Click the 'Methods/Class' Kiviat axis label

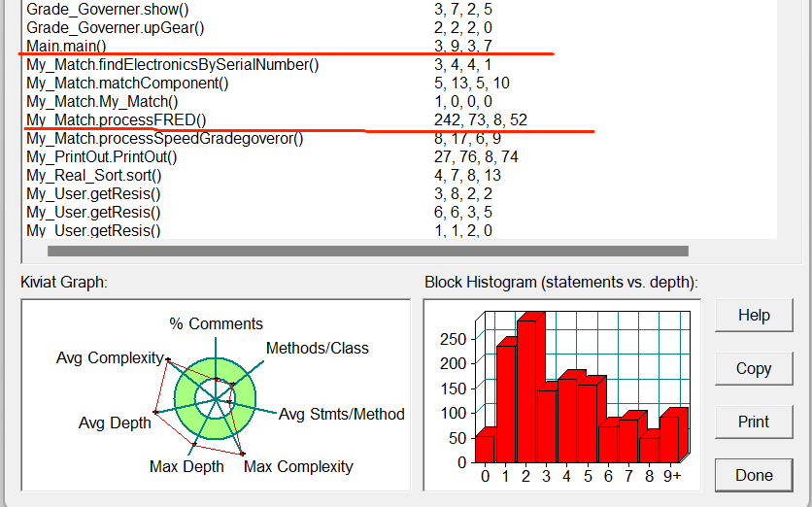pos(318,348)
